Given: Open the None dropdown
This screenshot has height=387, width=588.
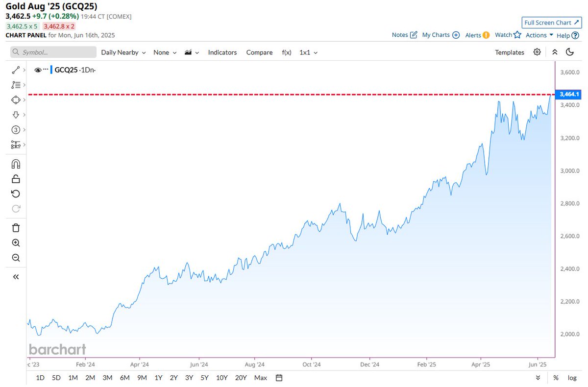Looking at the screenshot, I should tap(164, 52).
